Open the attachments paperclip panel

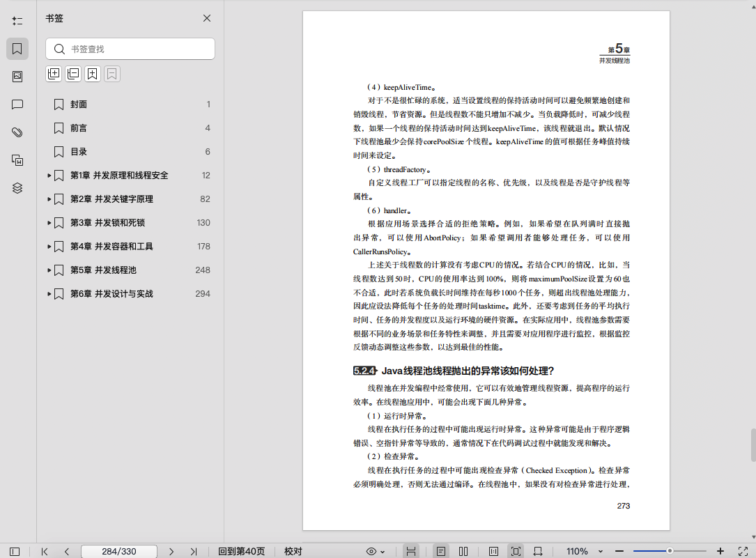17,132
